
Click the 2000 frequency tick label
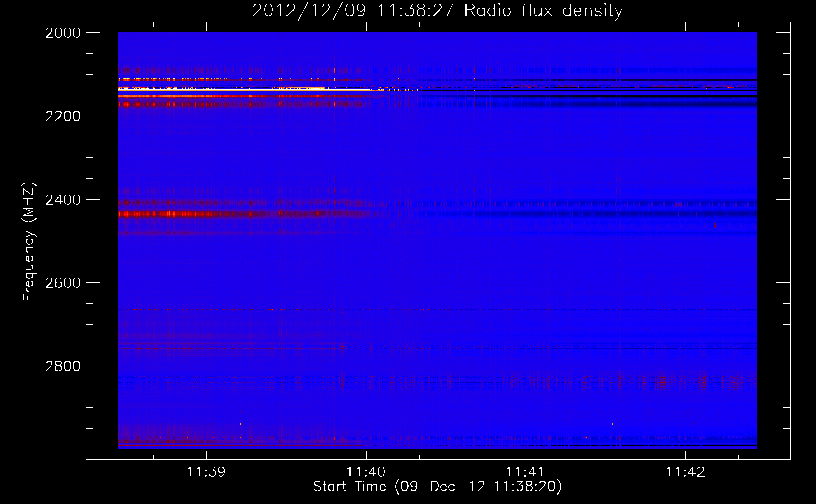click(x=63, y=33)
